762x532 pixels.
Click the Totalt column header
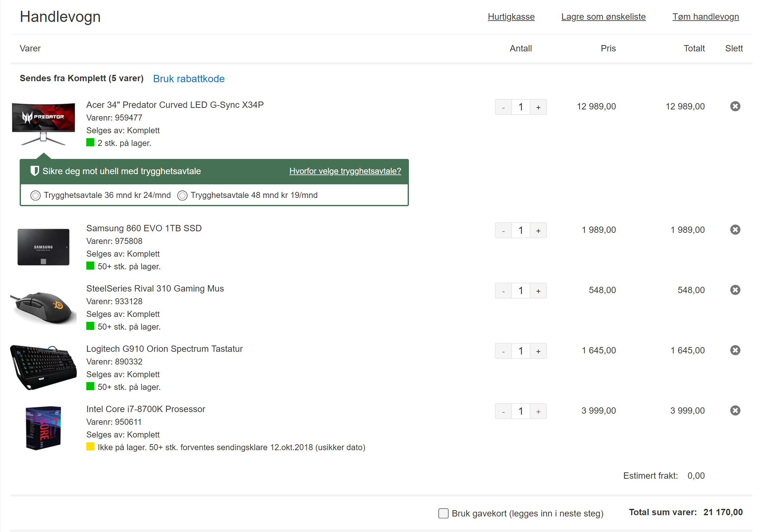point(694,49)
